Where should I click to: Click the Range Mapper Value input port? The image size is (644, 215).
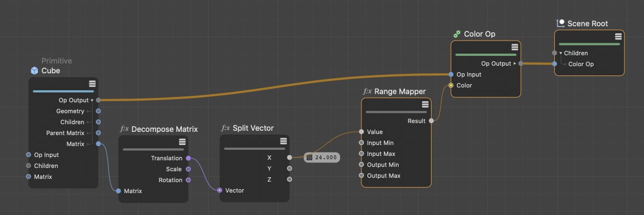[361, 132]
